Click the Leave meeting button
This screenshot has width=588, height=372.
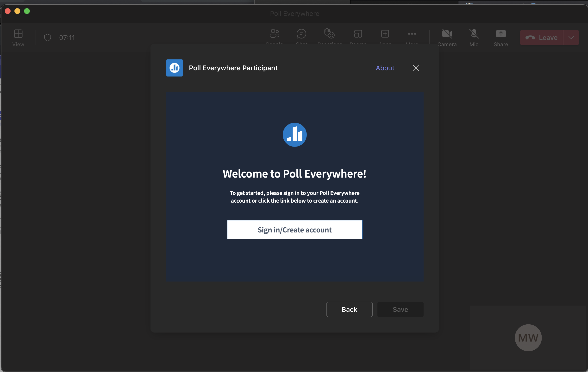coord(542,37)
